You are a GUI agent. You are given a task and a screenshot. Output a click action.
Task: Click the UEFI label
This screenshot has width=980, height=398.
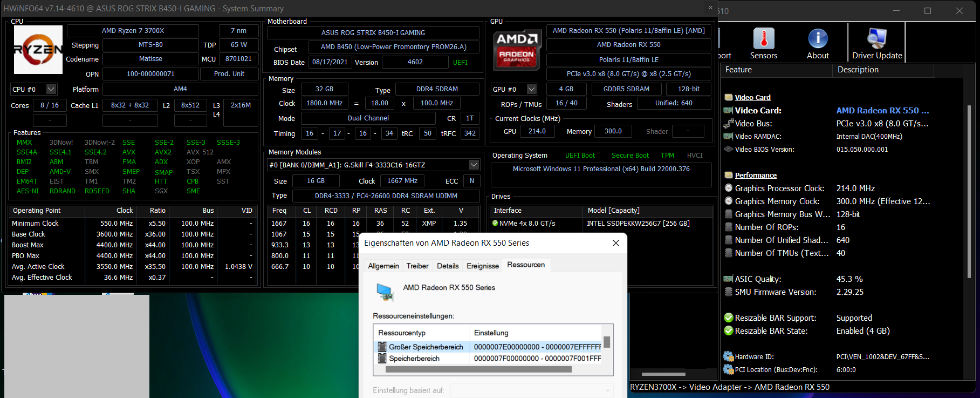[460, 63]
